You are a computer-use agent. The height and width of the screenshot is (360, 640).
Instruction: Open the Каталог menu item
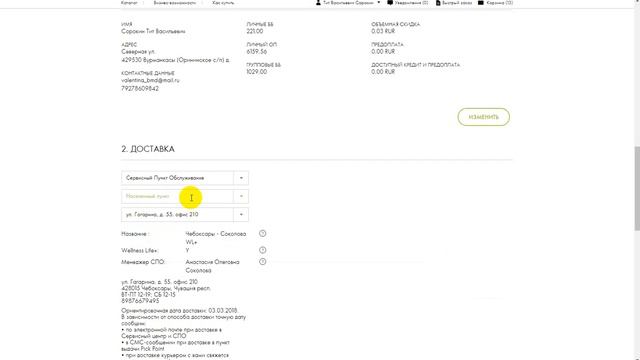click(x=129, y=2)
